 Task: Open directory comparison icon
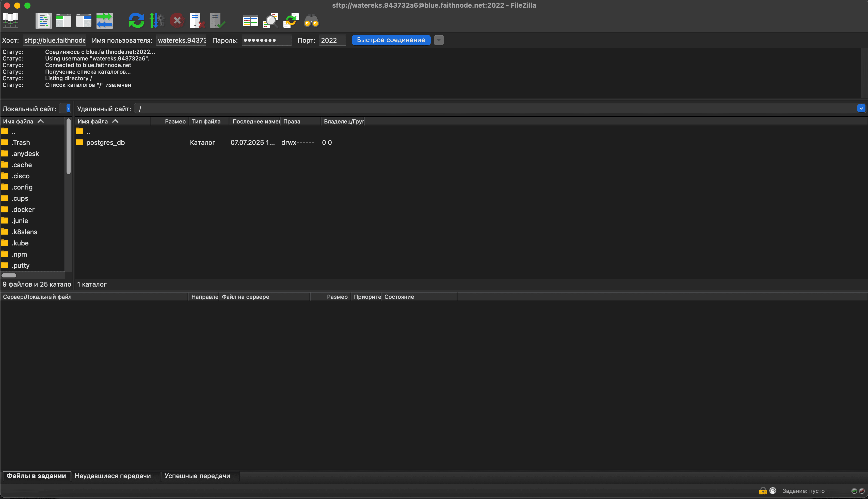click(250, 21)
